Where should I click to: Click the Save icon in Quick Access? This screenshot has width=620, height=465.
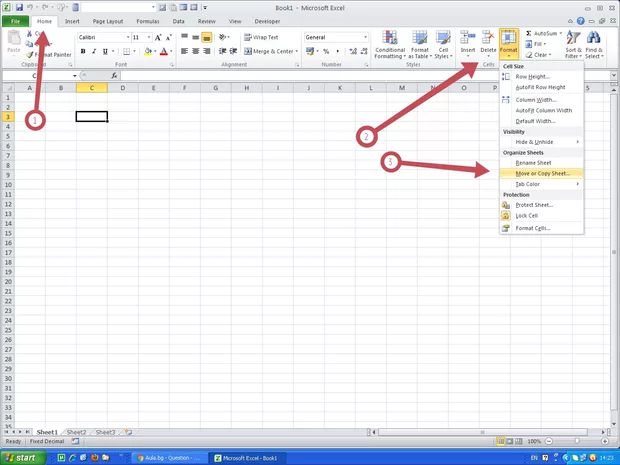tap(19, 7)
